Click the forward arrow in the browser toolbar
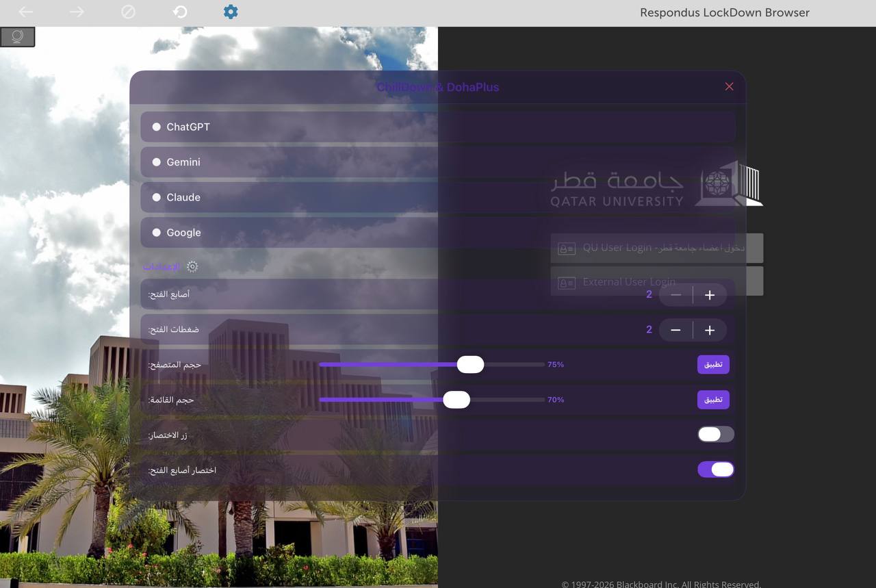The image size is (876, 588). click(x=77, y=12)
